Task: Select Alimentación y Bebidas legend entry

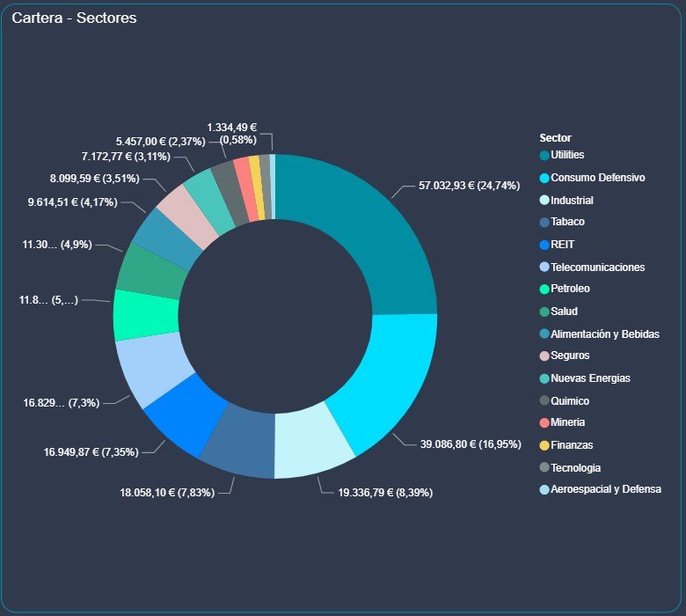Action: pyautogui.click(x=604, y=334)
